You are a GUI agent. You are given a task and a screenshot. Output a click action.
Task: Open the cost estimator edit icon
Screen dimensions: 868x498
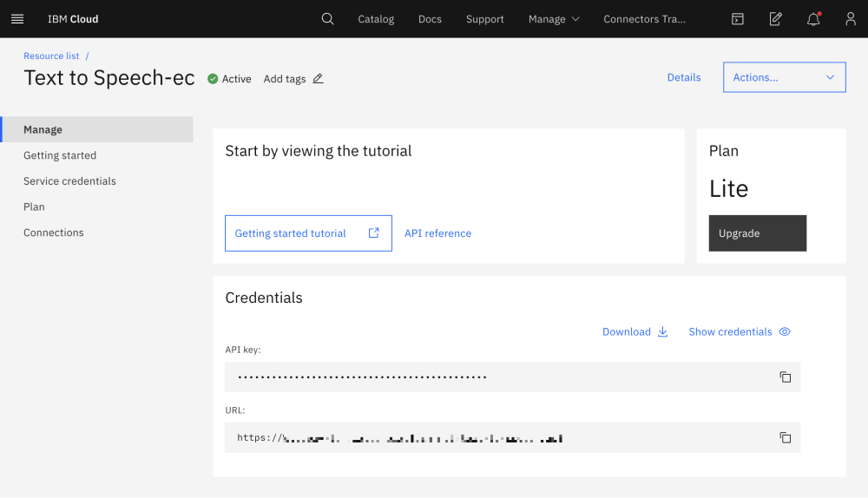point(775,19)
